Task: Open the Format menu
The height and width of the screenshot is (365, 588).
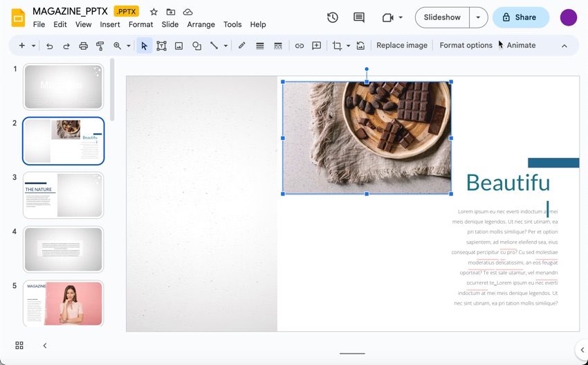Action: pyautogui.click(x=140, y=24)
